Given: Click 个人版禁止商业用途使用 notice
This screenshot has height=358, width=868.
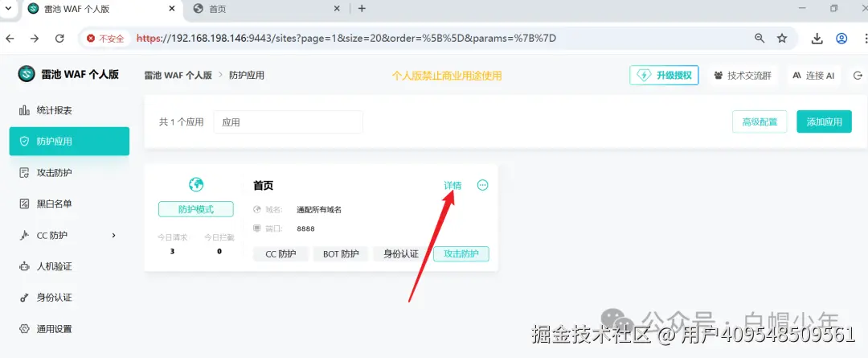Looking at the screenshot, I should tap(447, 76).
